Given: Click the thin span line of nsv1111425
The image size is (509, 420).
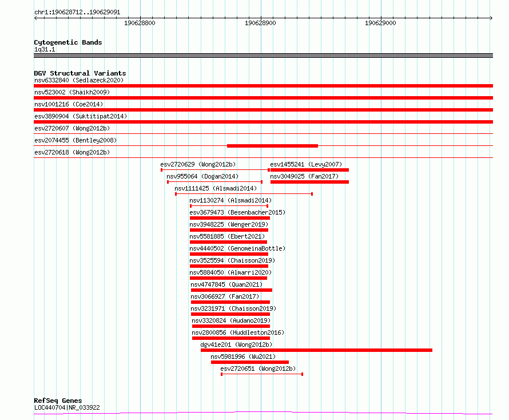Looking at the screenshot, I should pyautogui.click(x=244, y=194).
